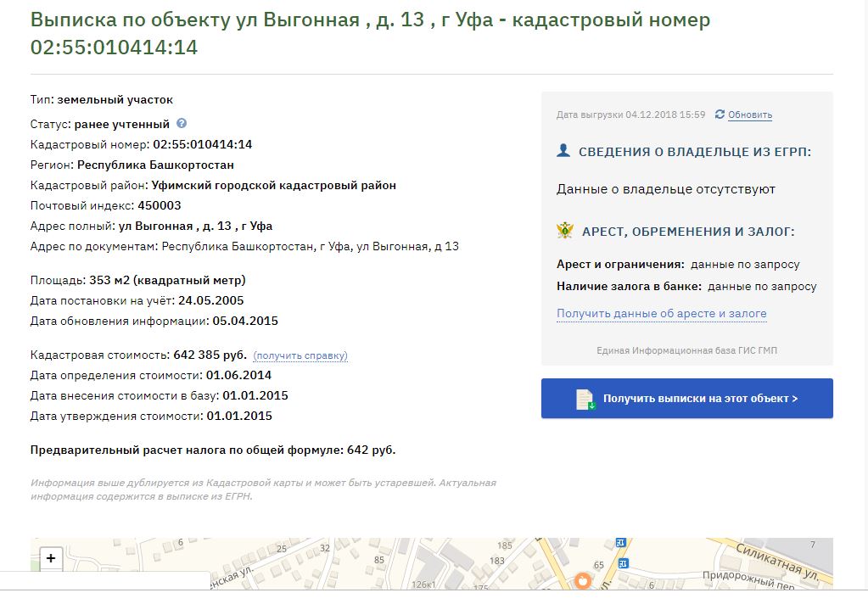
Task: Click the Обновить link
Action: tap(750, 115)
